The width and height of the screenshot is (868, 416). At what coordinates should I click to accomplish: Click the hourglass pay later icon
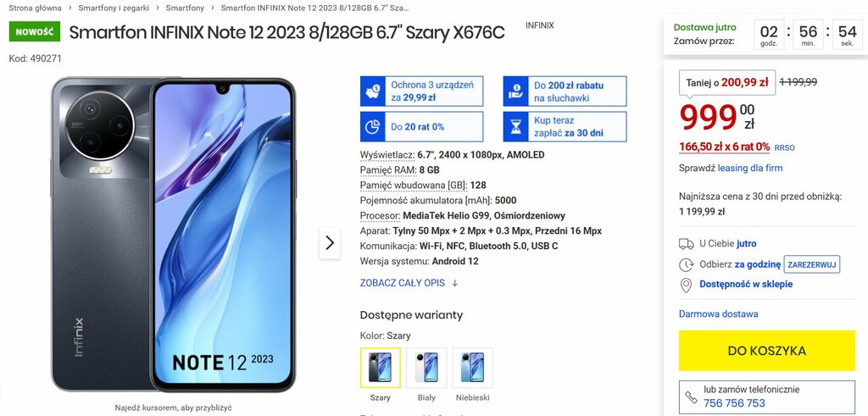[x=515, y=127]
